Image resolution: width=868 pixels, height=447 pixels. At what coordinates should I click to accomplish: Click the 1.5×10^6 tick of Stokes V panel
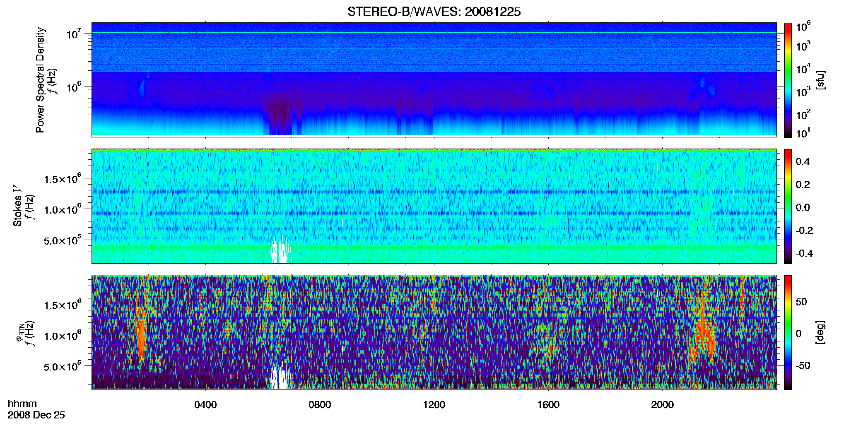[x=63, y=179]
